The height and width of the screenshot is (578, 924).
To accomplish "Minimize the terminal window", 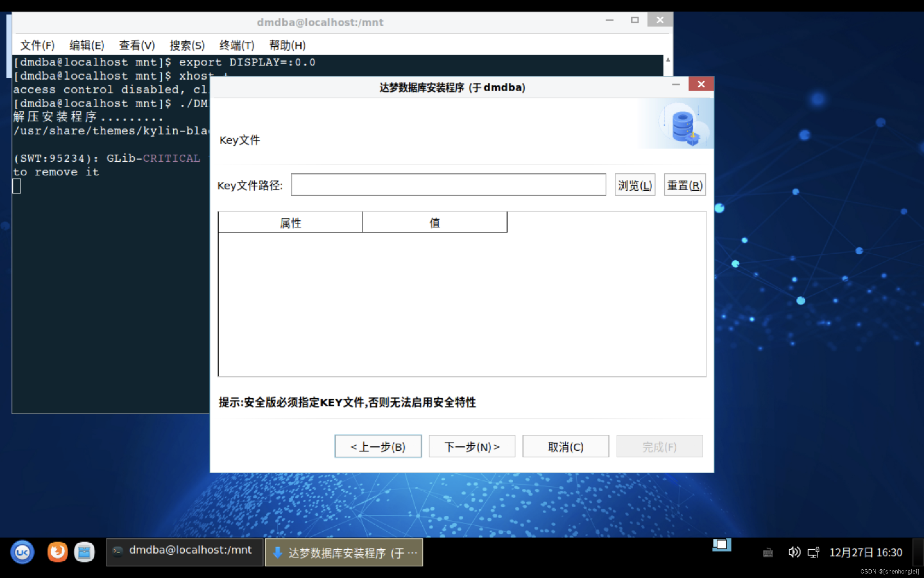I will 609,20.
